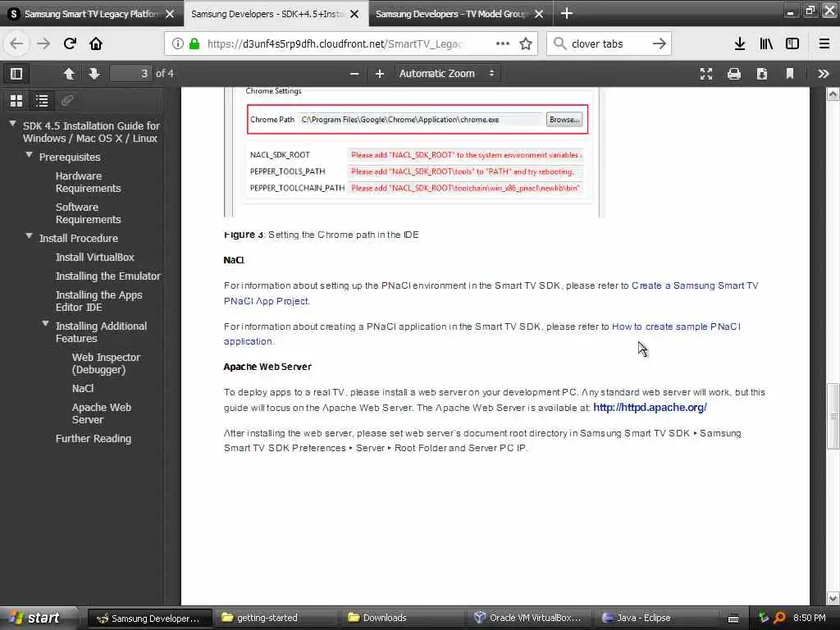
Task: Switch PDF to presentation mode
Action: 706,73
